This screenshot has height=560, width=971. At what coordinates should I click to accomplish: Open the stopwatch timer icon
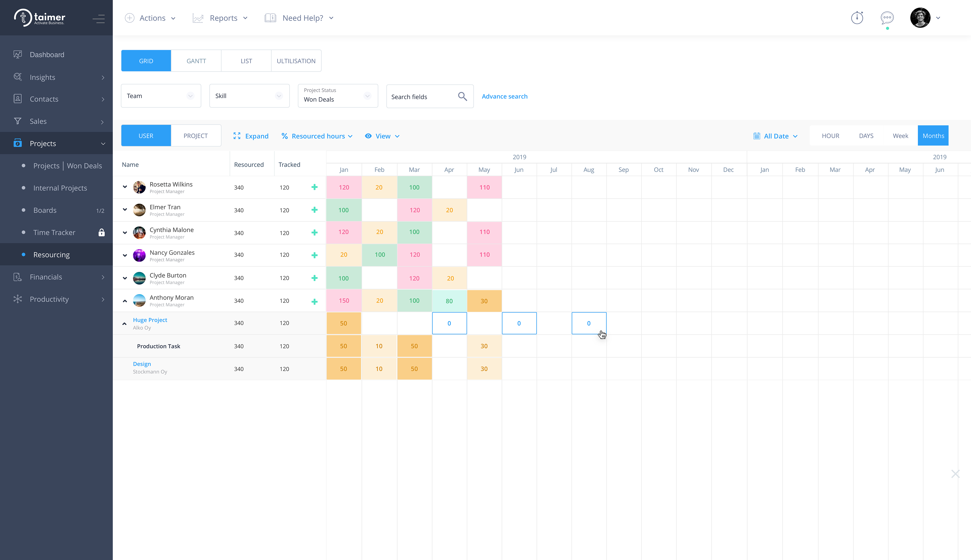[x=857, y=18]
